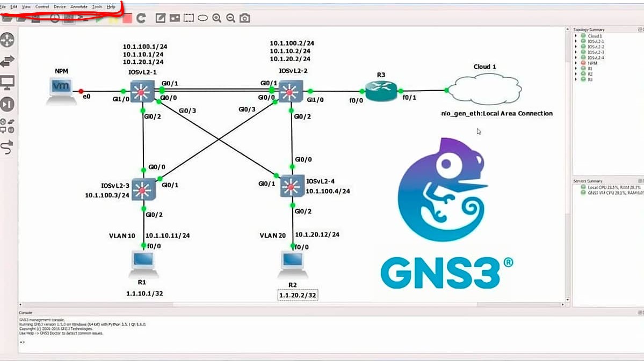Select the IOSvL2-2 switch on canvas
The height and width of the screenshot is (361, 644).
(291, 91)
